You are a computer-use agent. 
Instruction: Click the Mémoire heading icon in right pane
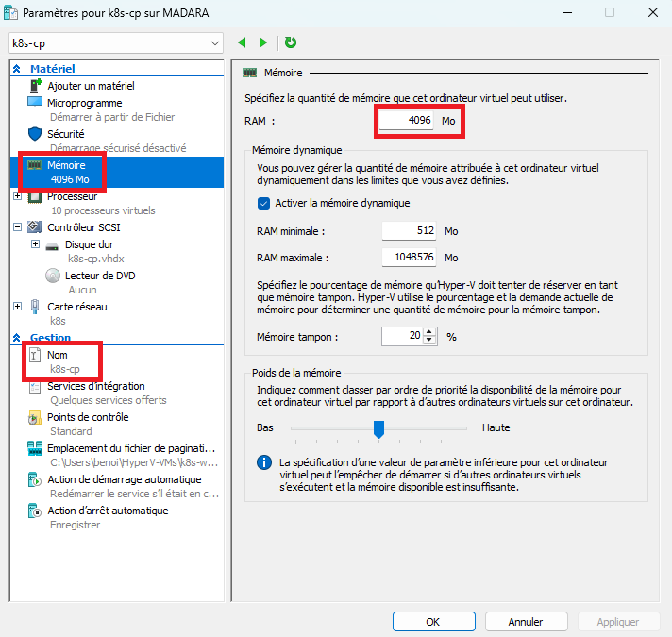[250, 73]
